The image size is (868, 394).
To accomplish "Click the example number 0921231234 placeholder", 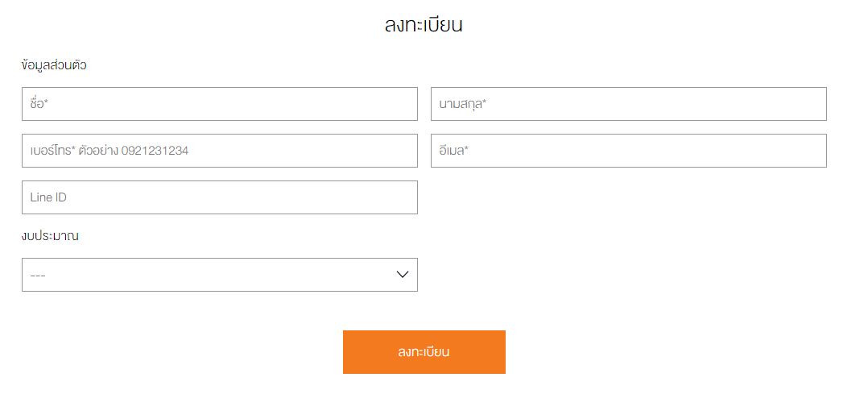I will pos(155,151).
